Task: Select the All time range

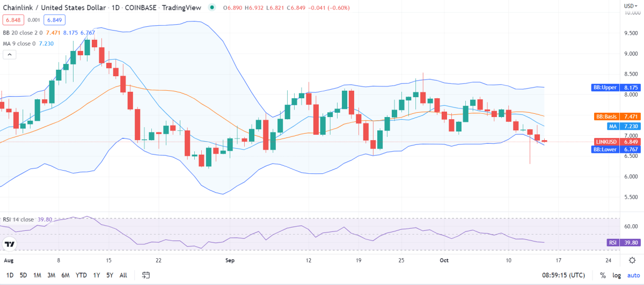Action: (123, 275)
